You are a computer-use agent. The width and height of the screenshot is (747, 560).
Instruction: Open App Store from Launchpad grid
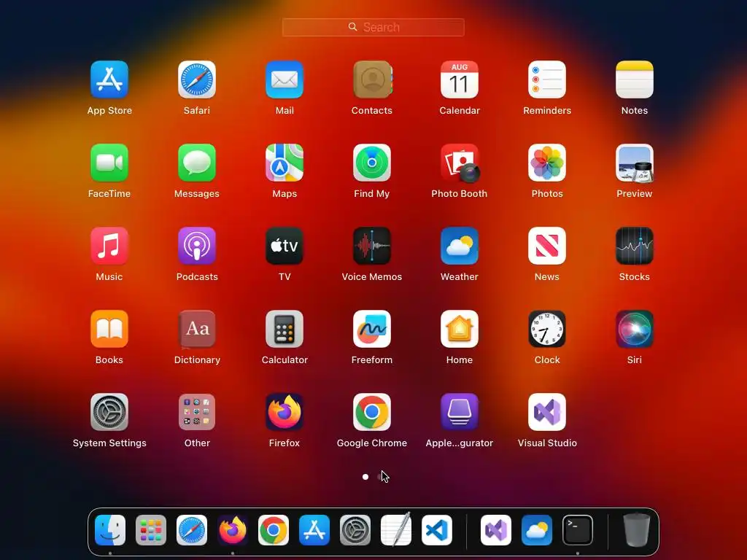pyautogui.click(x=109, y=79)
